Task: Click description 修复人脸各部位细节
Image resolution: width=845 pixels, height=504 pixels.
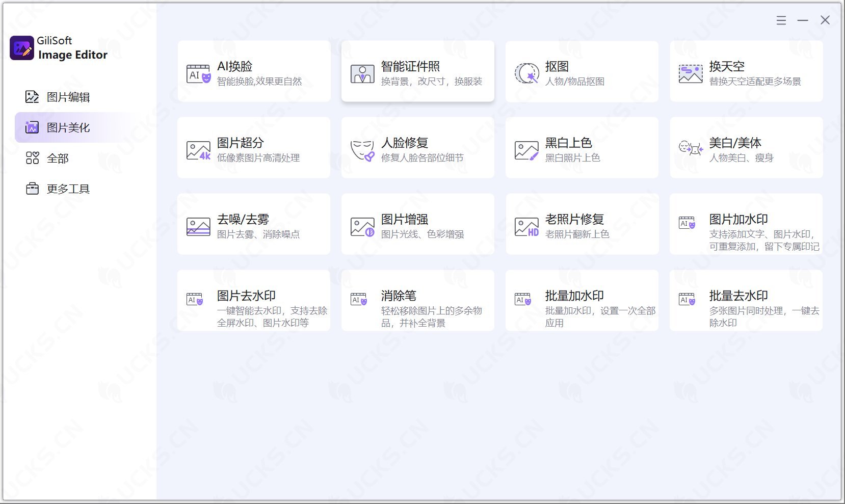Action: 422,158
